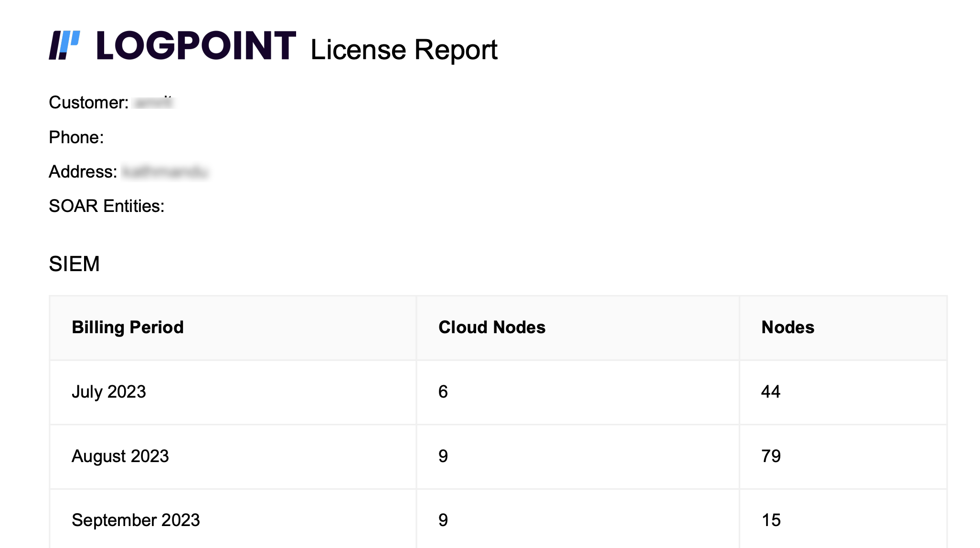Select the August 2023 billing period cell
The height and width of the screenshot is (548, 980).
[x=120, y=456]
